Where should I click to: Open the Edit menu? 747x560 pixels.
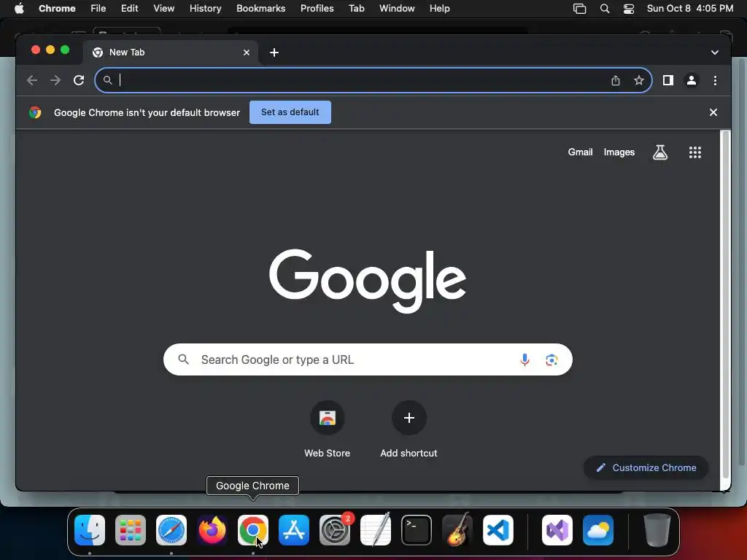coord(129,9)
